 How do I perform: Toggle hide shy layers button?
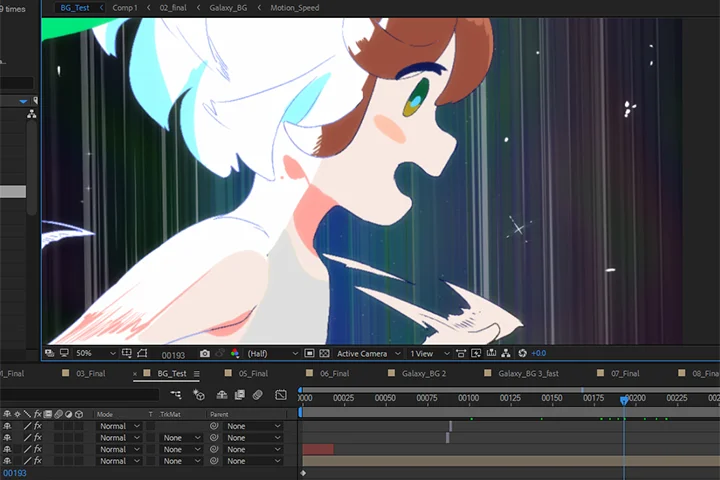point(222,395)
